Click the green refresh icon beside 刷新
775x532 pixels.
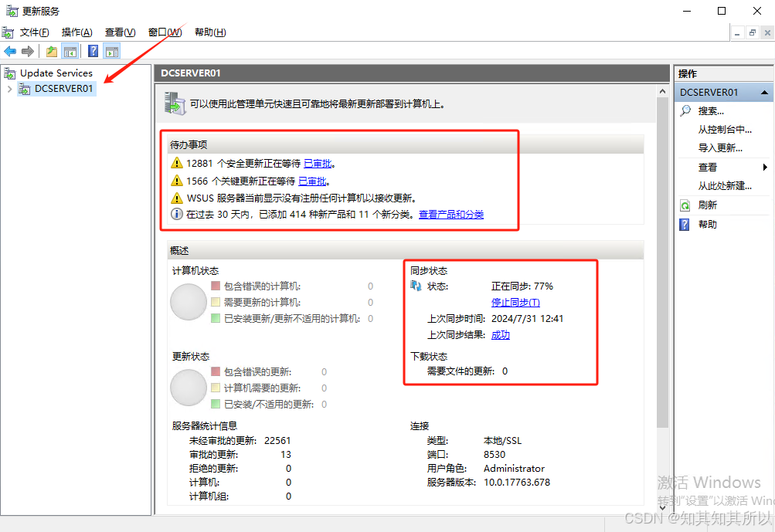[x=685, y=205]
